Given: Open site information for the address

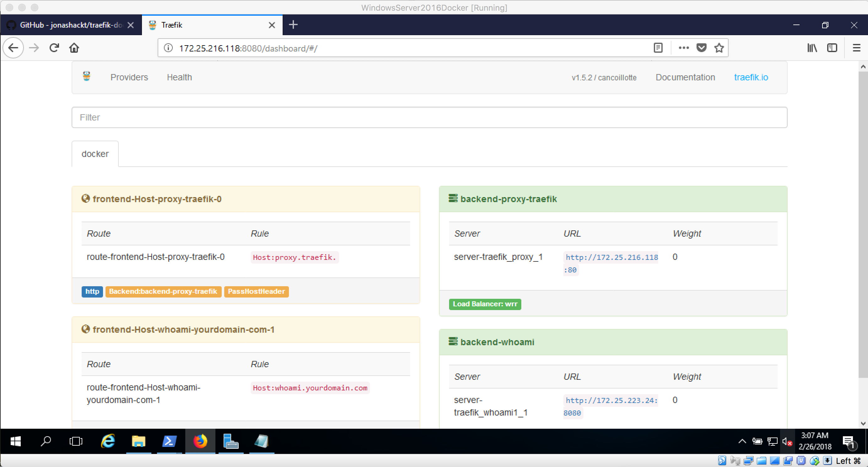Looking at the screenshot, I should [168, 48].
